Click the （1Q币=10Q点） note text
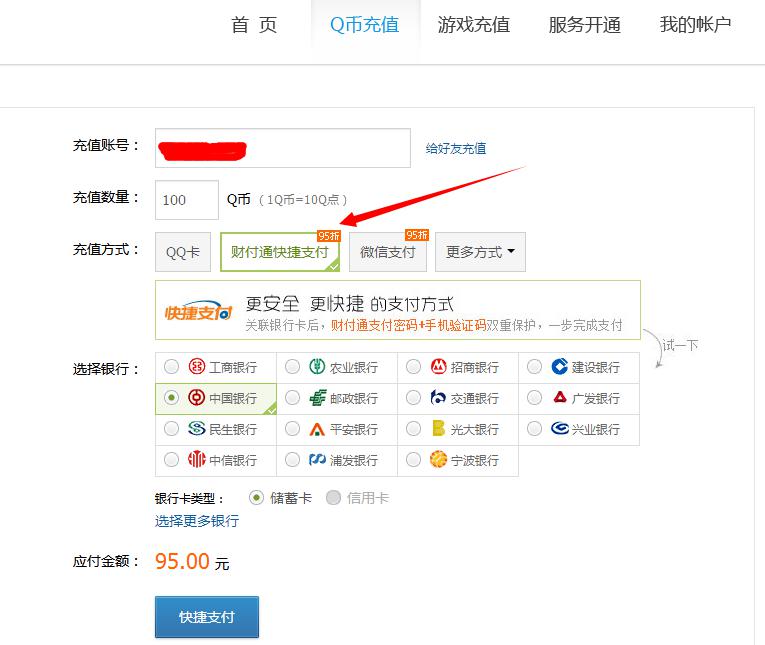The image size is (765, 645). [302, 200]
